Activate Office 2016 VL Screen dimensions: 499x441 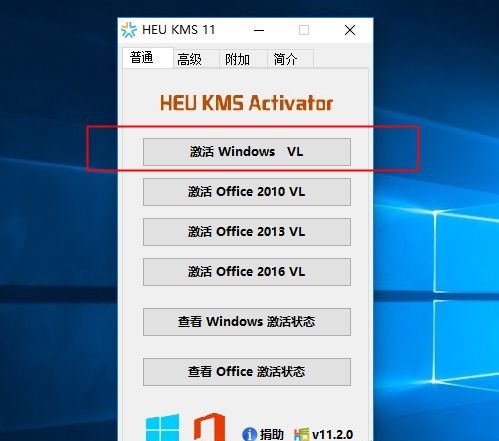pyautogui.click(x=247, y=272)
